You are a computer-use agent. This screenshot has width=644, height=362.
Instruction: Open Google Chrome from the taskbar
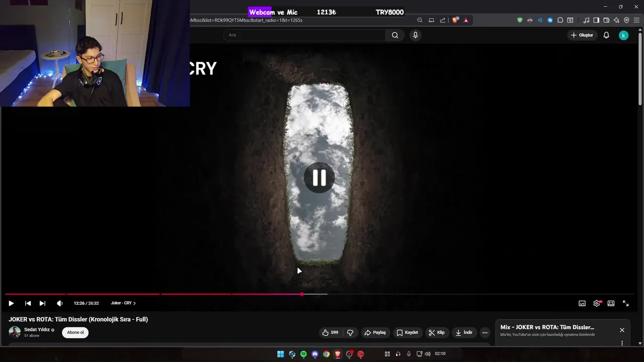point(327,354)
